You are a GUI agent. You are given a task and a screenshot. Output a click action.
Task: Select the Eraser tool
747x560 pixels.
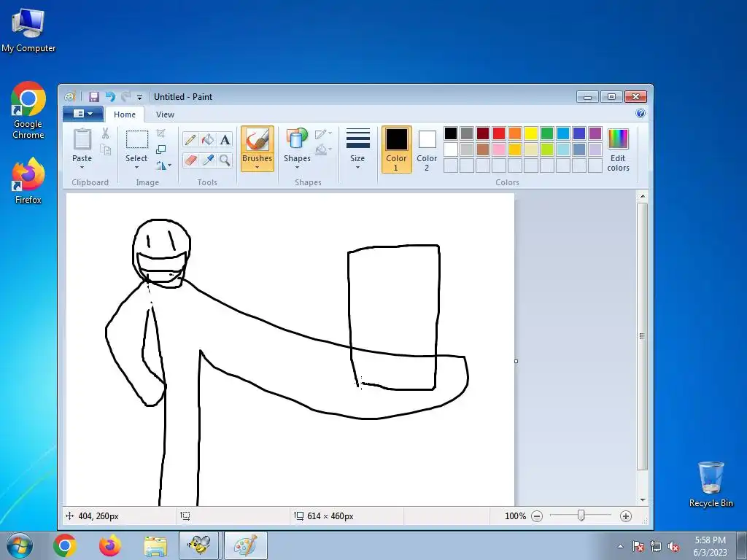point(190,160)
